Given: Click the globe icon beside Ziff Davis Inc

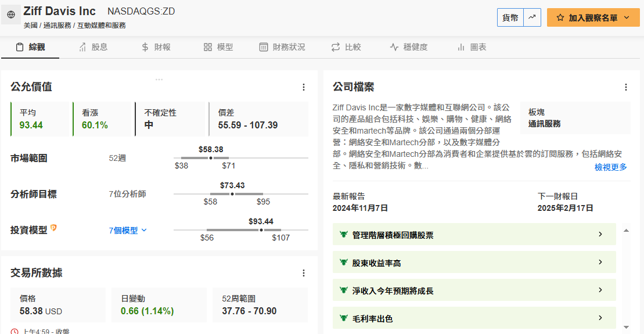Looking at the screenshot, I should point(11,15).
